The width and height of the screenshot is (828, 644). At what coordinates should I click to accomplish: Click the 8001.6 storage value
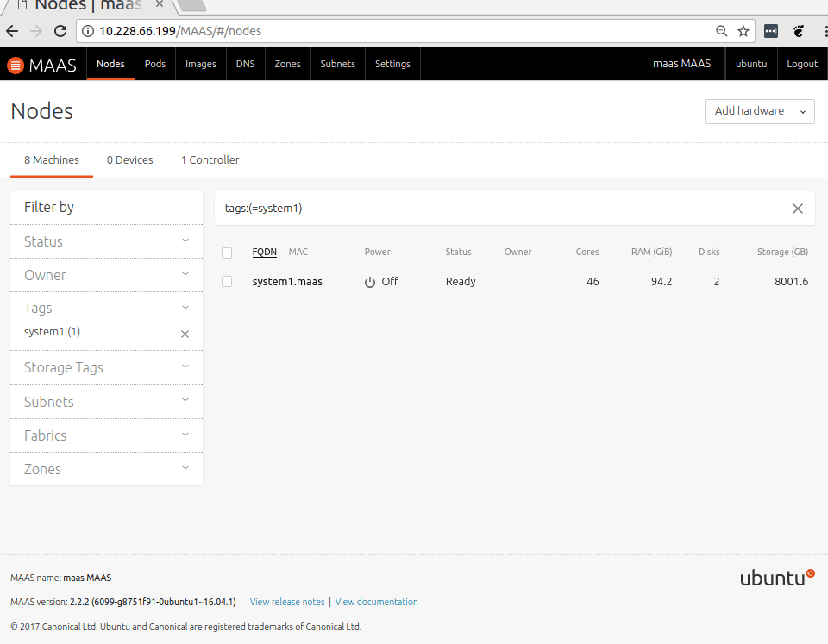tap(792, 282)
